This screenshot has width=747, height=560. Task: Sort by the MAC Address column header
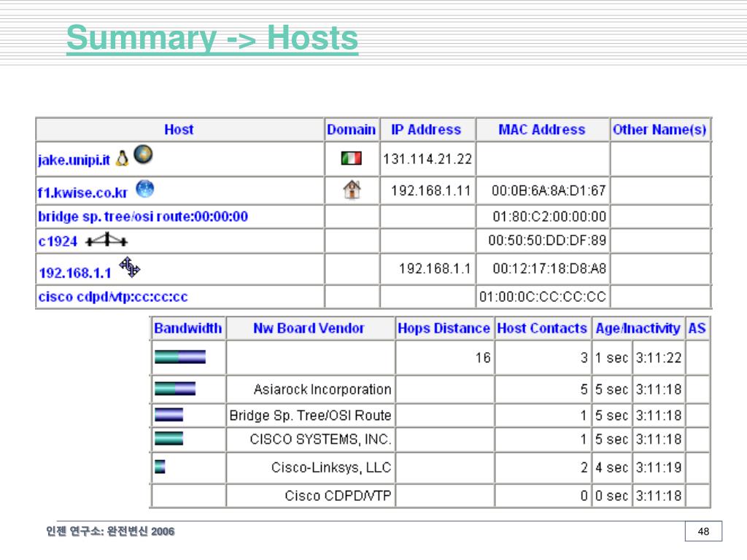pos(542,130)
